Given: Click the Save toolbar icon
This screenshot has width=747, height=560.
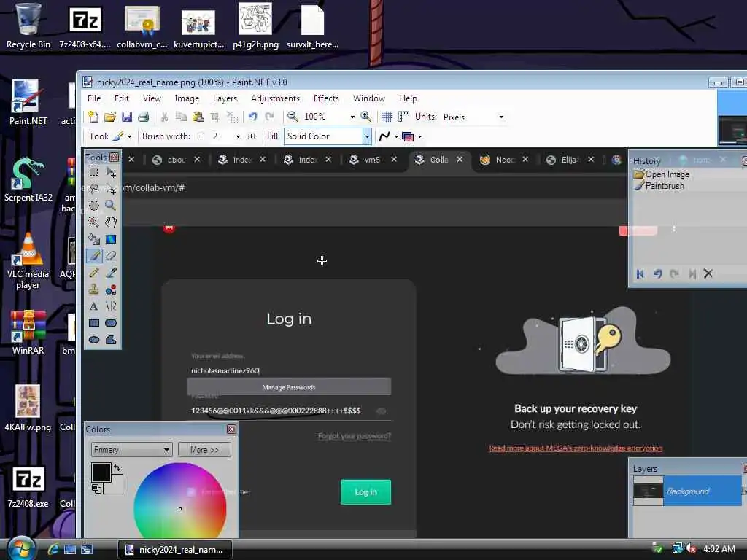Looking at the screenshot, I should 127,117.
